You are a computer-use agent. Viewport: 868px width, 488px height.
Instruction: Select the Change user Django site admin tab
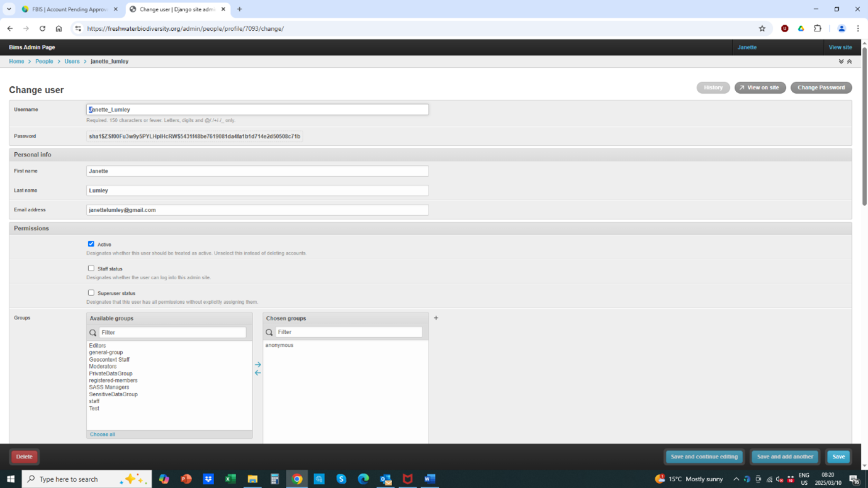[178, 9]
